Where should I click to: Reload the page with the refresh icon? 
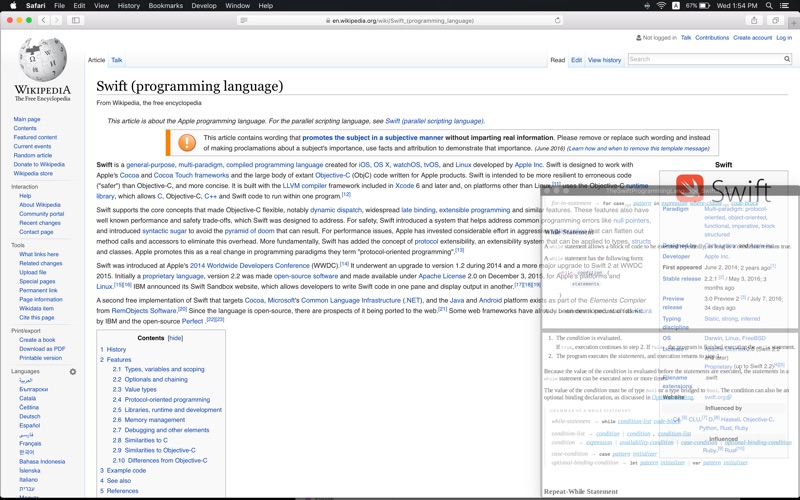coord(558,20)
